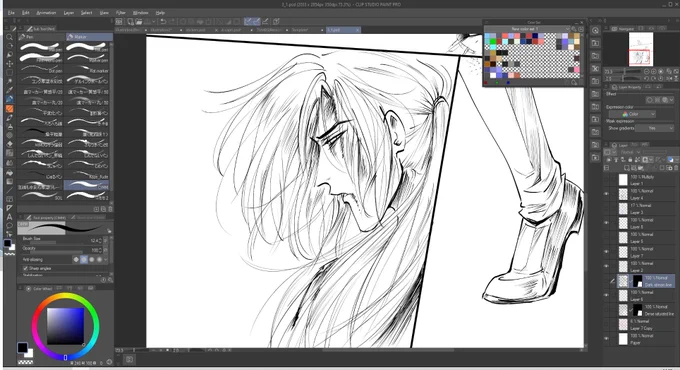The image size is (680, 370).
Task: Click the color space switch icon below color wheel
Action: pyautogui.click(x=109, y=362)
